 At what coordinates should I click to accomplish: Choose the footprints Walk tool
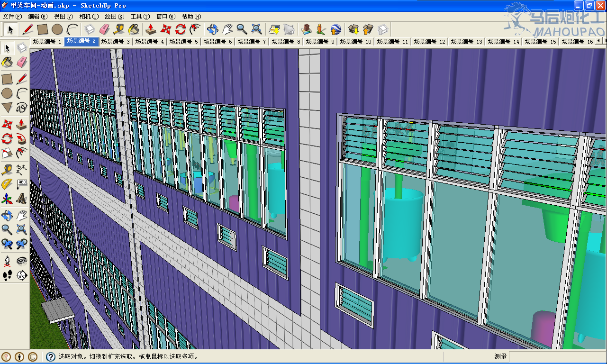[7, 275]
